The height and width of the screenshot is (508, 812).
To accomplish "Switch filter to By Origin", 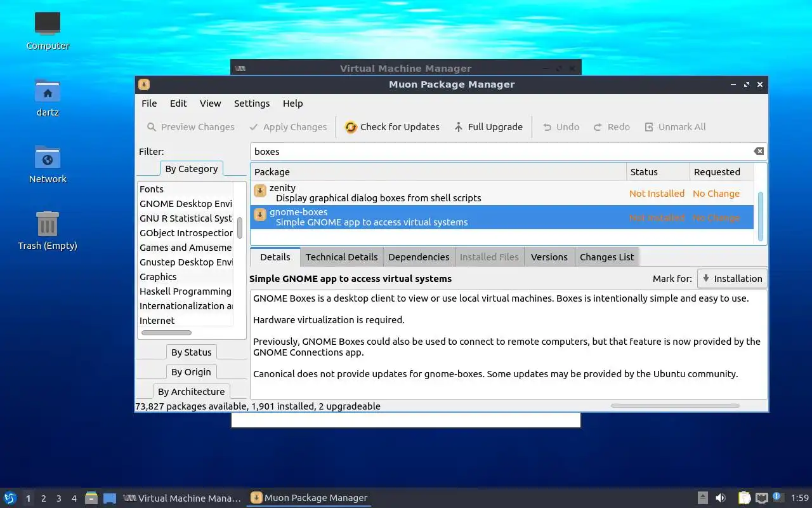I will [x=191, y=372].
